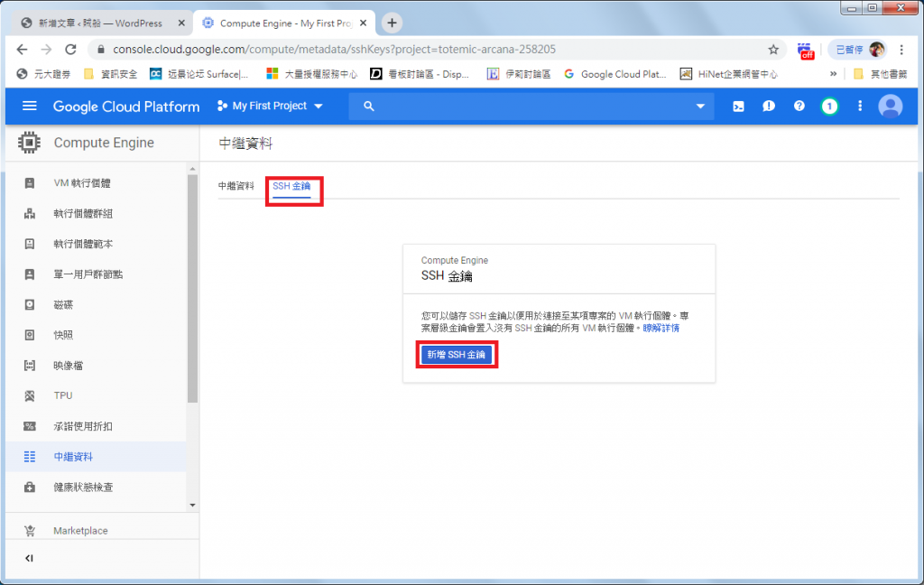Click the red off extension icon
This screenshot has width=924, height=585.
(805, 51)
